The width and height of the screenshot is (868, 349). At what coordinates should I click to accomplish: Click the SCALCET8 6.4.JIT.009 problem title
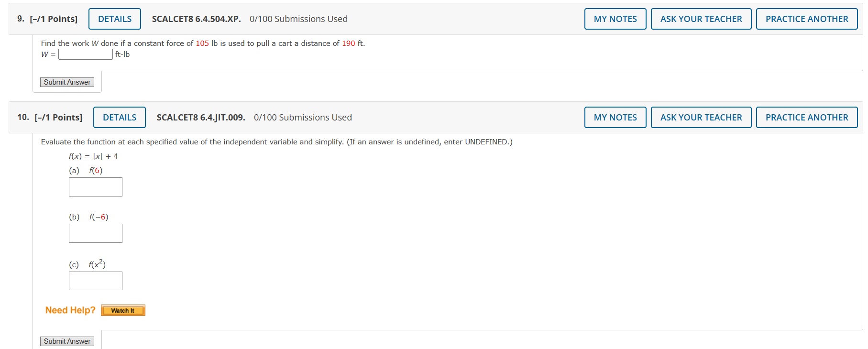point(200,117)
